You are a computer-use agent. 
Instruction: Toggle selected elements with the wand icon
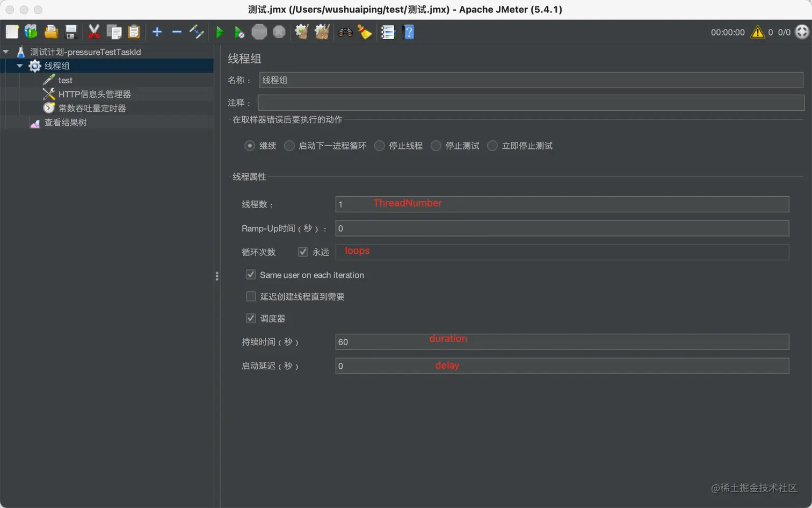click(x=197, y=32)
